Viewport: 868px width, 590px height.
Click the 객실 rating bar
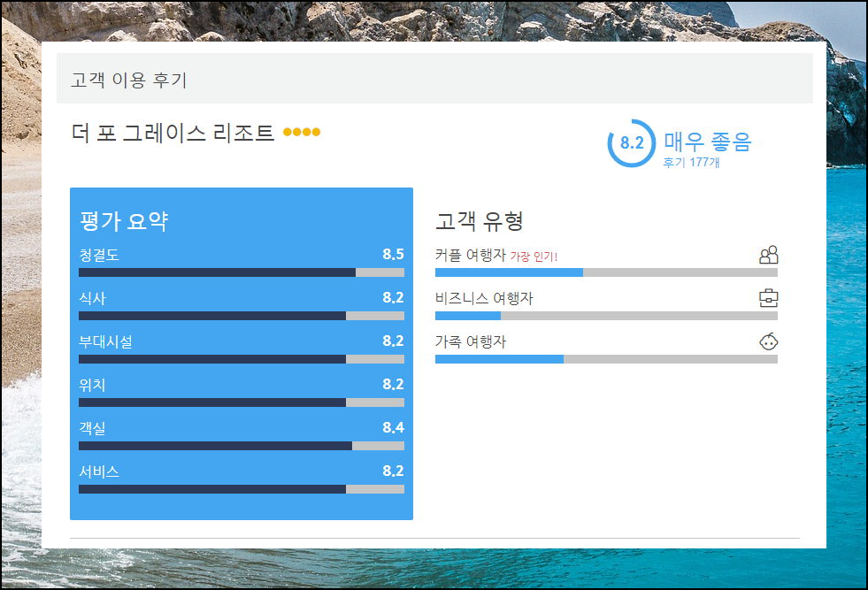click(x=242, y=446)
